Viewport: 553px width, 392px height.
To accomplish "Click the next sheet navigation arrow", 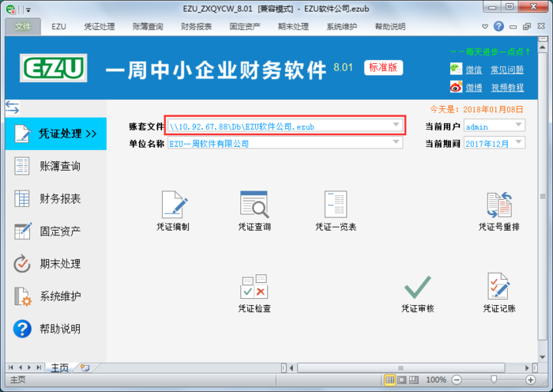I will (x=29, y=367).
